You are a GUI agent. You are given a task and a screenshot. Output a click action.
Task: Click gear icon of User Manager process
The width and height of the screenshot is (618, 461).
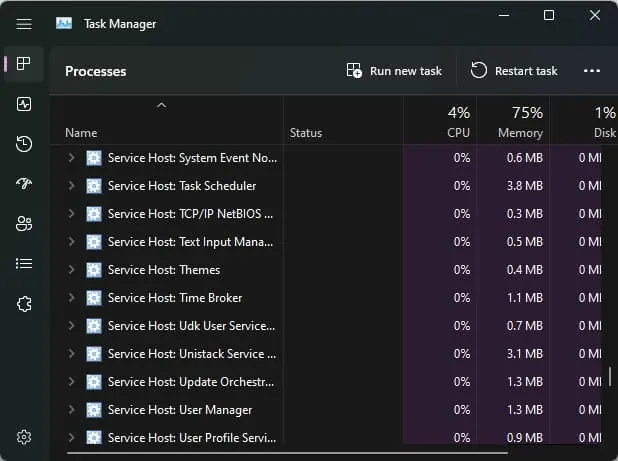(x=94, y=410)
